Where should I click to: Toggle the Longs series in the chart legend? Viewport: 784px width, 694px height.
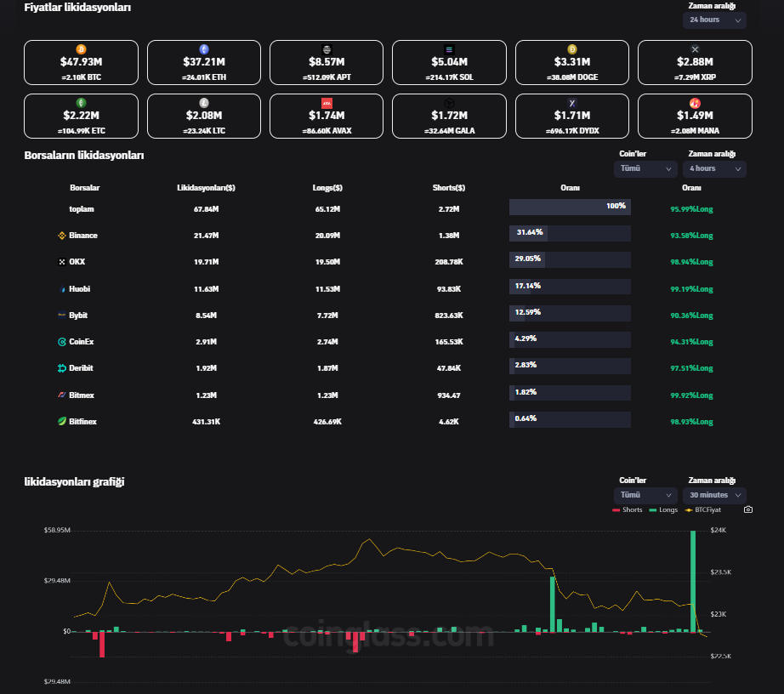point(663,510)
